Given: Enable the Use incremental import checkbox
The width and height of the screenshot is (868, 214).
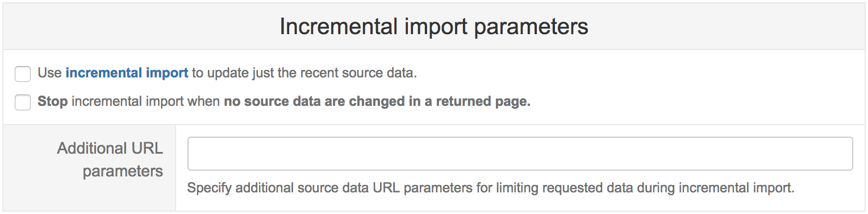Looking at the screenshot, I should point(23,74).
